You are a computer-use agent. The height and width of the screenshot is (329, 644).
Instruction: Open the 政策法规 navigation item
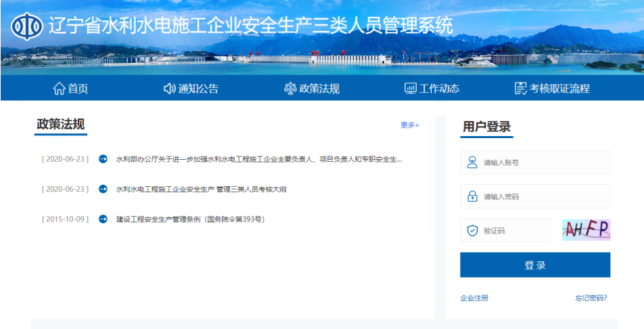312,89
